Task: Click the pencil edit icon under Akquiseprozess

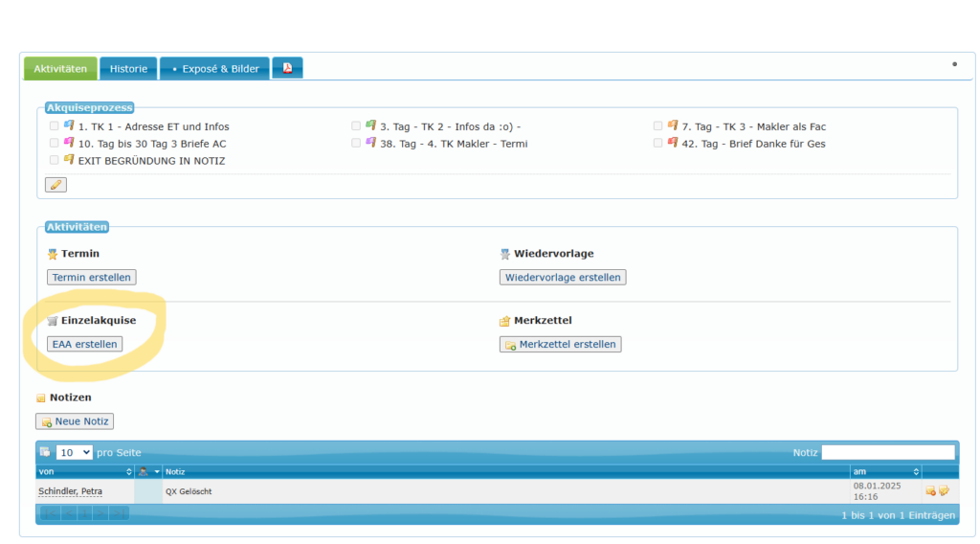Action: pos(56,185)
